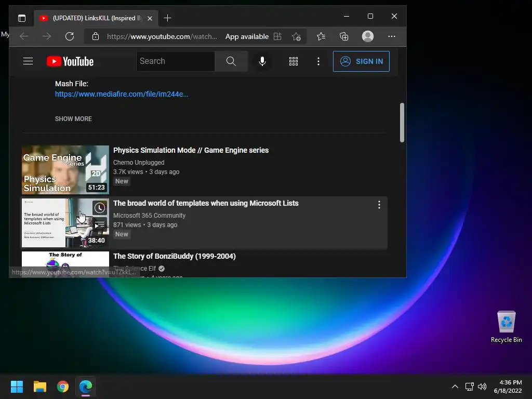Toggle Edge vertical tabs icon

[22, 18]
